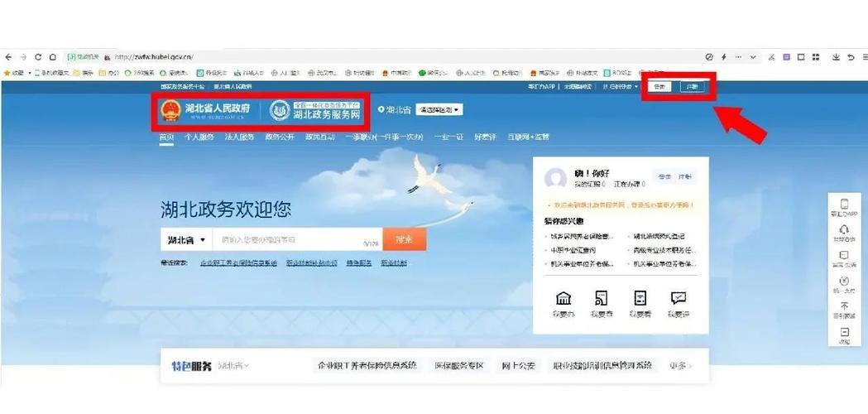The height and width of the screenshot is (414, 868).
Task: Open the star favorites icon in the bookmarks bar
Action: point(7,73)
